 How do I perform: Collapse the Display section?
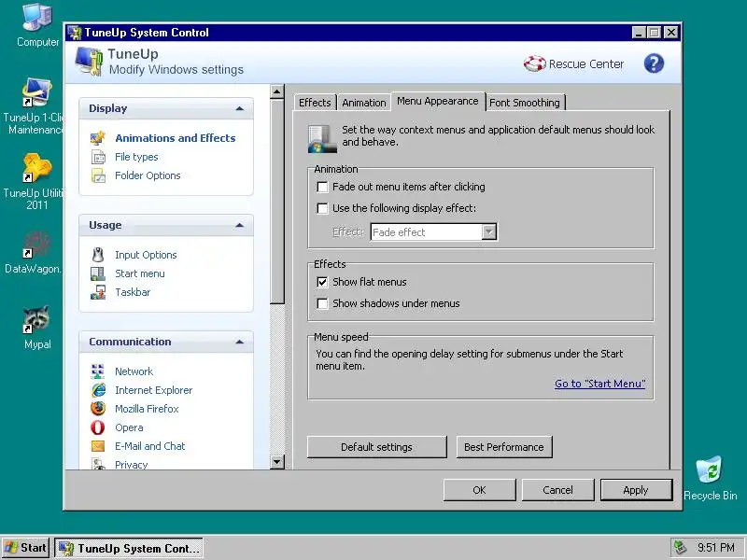240,108
